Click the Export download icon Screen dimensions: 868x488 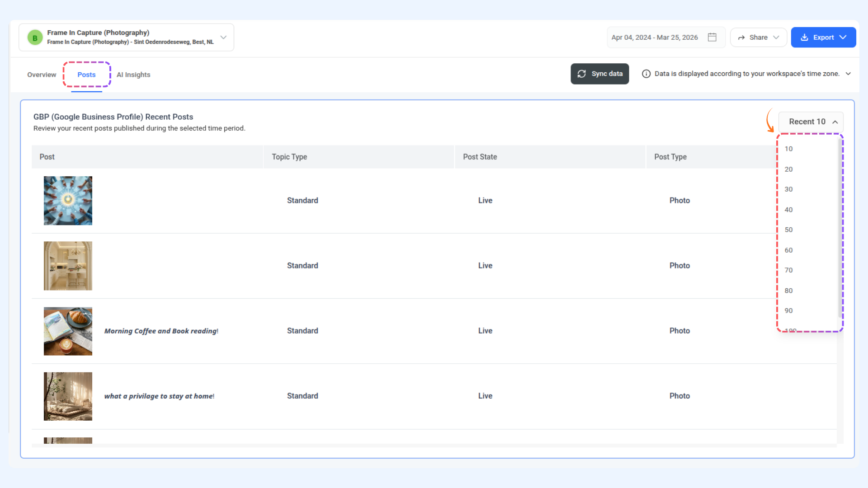[804, 38]
